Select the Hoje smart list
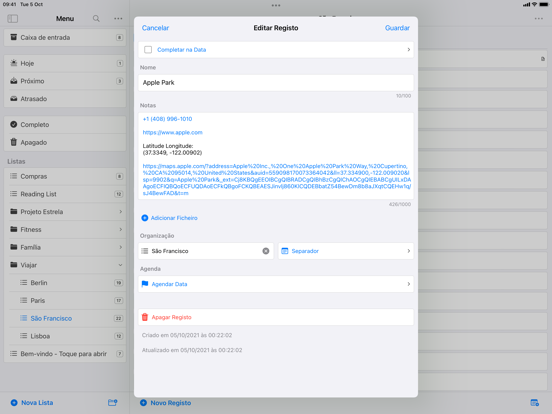The image size is (552, 414). click(x=65, y=63)
